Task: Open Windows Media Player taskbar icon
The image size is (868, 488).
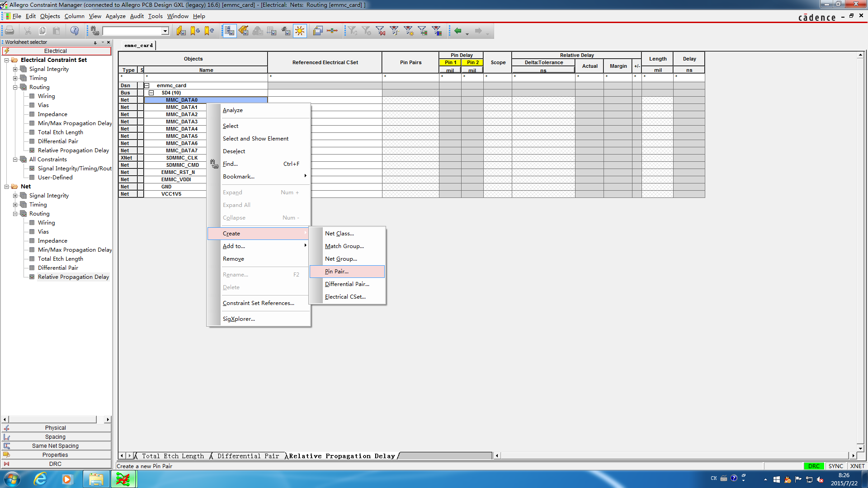Action: point(67,479)
